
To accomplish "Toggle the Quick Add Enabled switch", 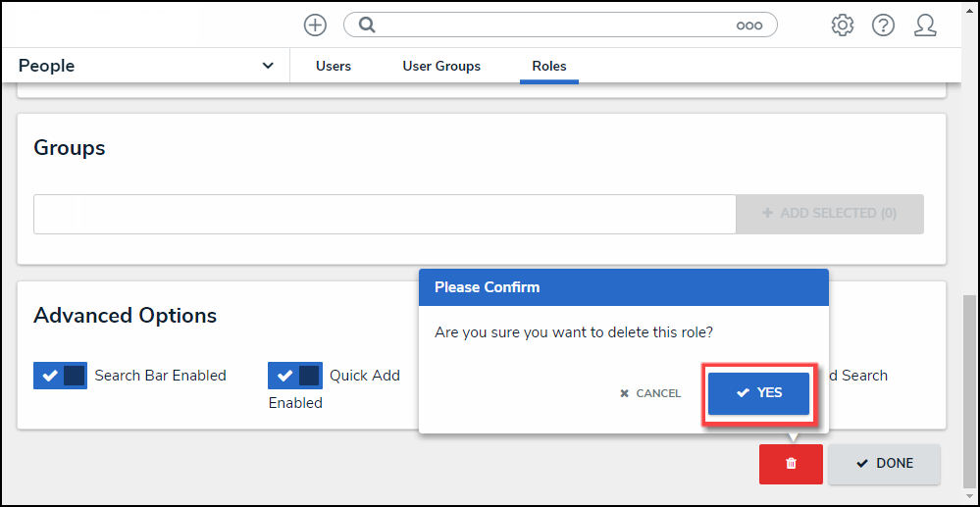I will [x=294, y=376].
